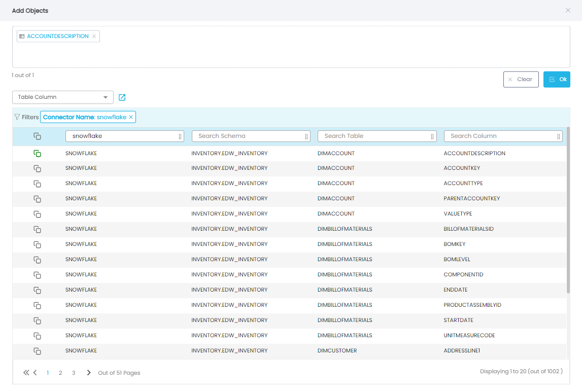Go to the first page with double arrow
The image size is (582, 392).
(26, 373)
